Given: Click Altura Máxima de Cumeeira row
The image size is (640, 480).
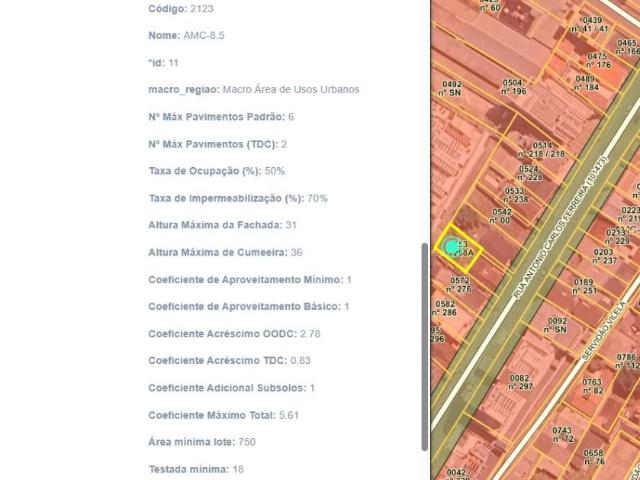Looking at the screenshot, I should pyautogui.click(x=225, y=252).
